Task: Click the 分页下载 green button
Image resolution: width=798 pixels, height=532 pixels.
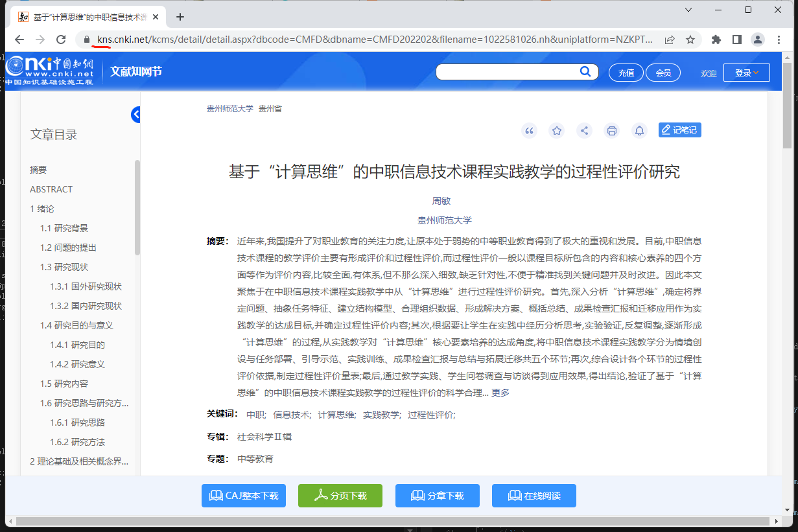Action: point(340,496)
